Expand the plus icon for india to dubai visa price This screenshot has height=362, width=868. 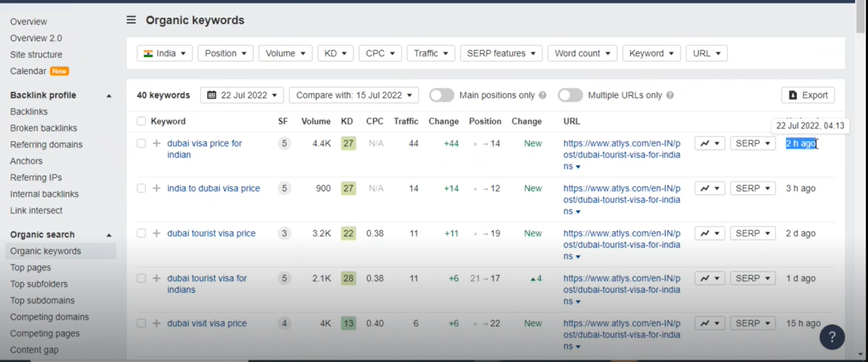point(156,188)
